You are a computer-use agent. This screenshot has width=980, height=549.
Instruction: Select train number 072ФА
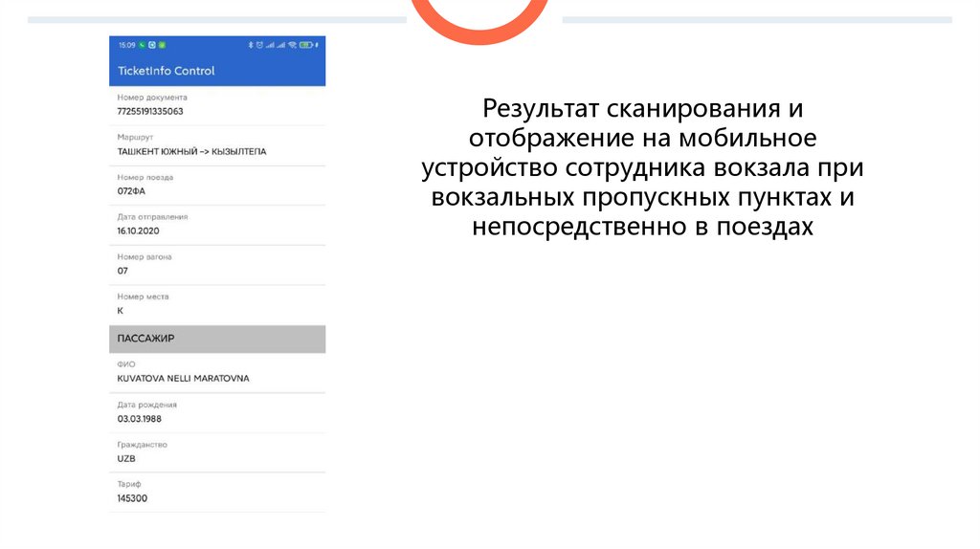pos(131,191)
